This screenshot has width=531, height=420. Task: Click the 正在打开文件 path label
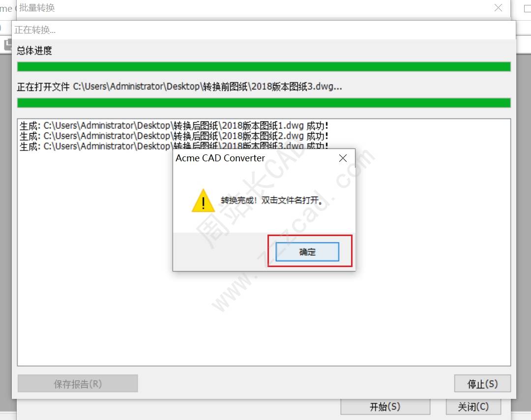(x=179, y=87)
